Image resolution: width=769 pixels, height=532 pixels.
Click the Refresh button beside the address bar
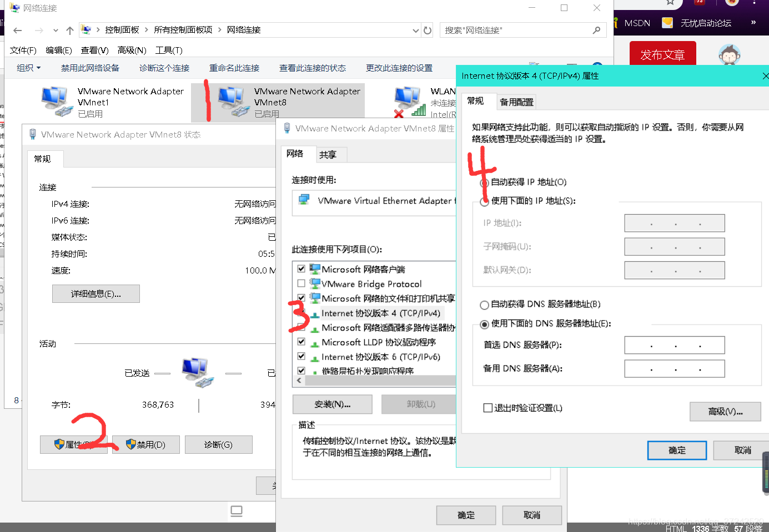tap(428, 31)
